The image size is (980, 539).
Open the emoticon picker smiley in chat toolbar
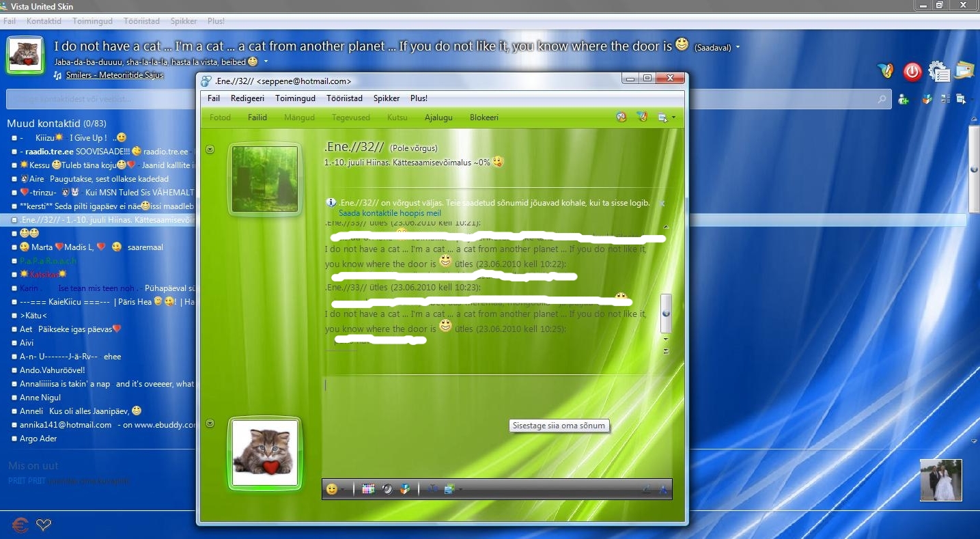click(x=332, y=489)
